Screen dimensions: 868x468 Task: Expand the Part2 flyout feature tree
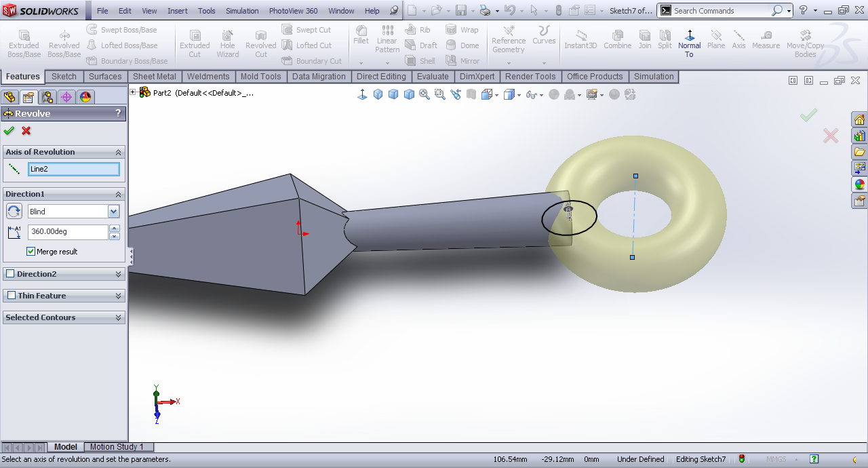pyautogui.click(x=133, y=92)
